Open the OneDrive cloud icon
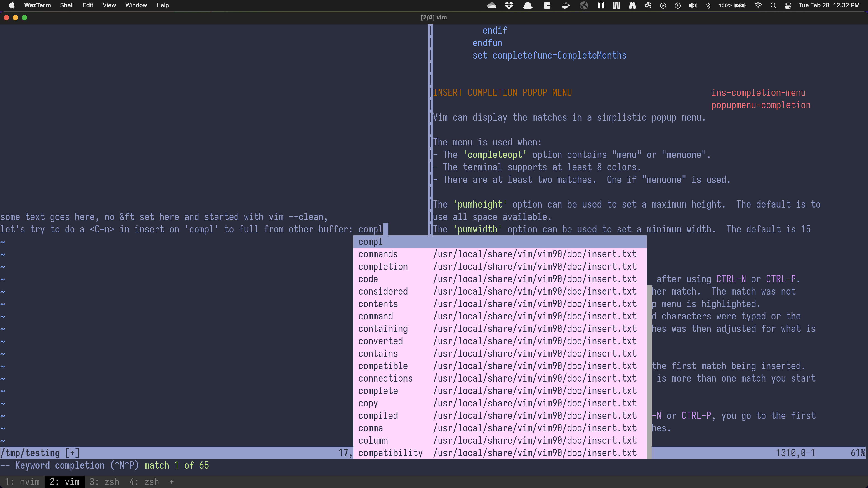Viewport: 868px width, 488px height. click(x=492, y=5)
